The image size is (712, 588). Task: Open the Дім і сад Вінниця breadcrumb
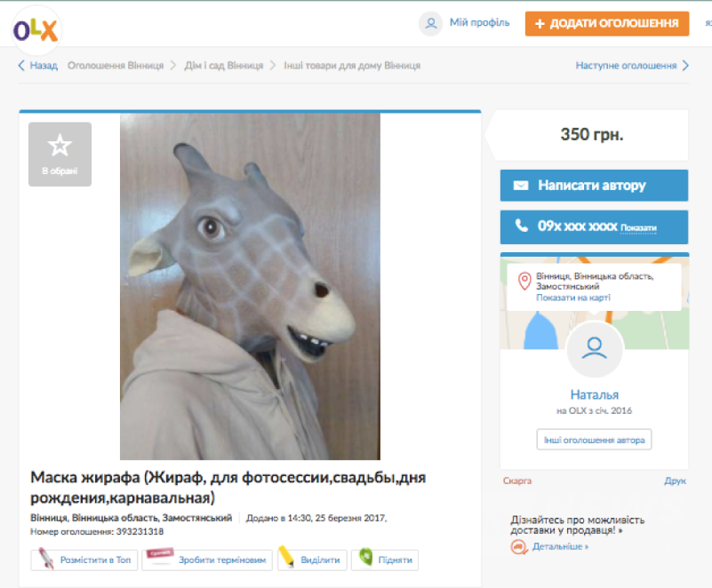(x=223, y=66)
